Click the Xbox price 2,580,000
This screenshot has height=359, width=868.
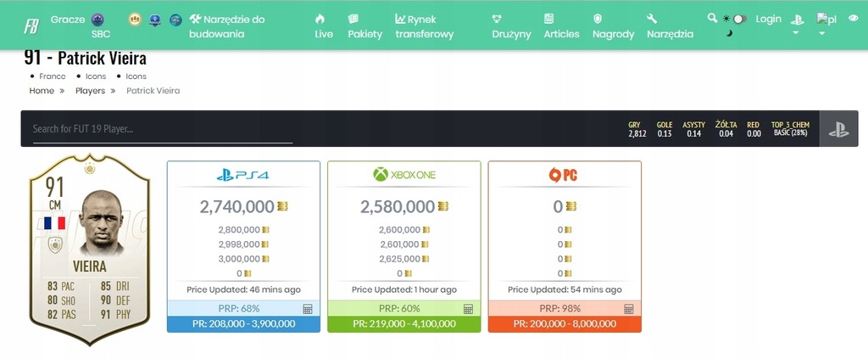click(398, 206)
